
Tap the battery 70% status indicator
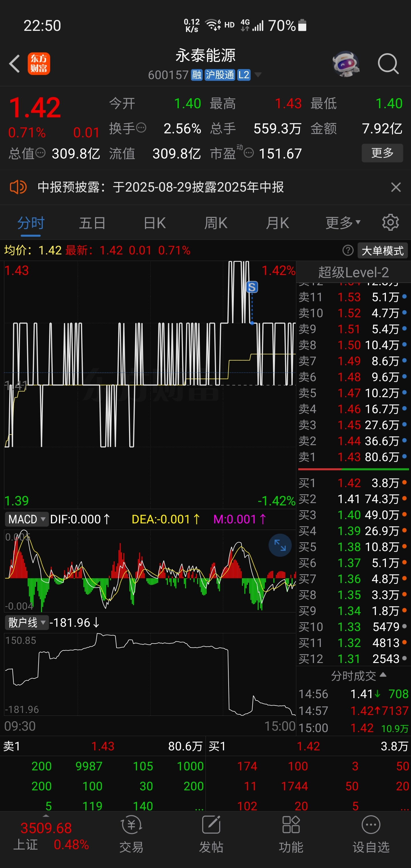click(287, 26)
